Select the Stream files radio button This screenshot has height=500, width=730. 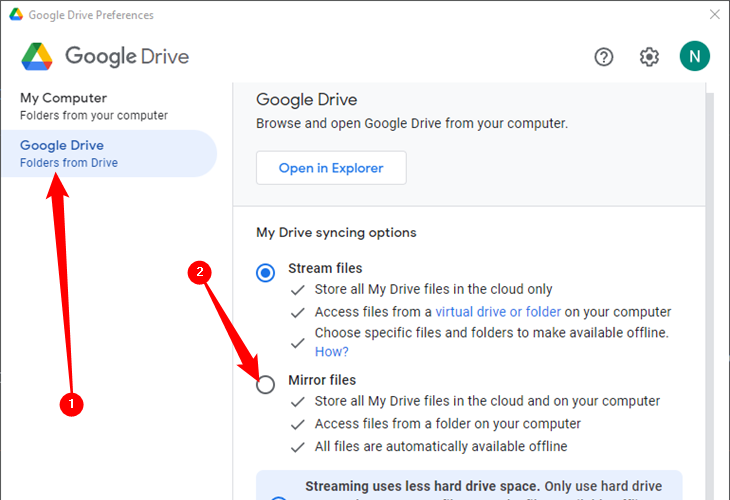click(265, 273)
